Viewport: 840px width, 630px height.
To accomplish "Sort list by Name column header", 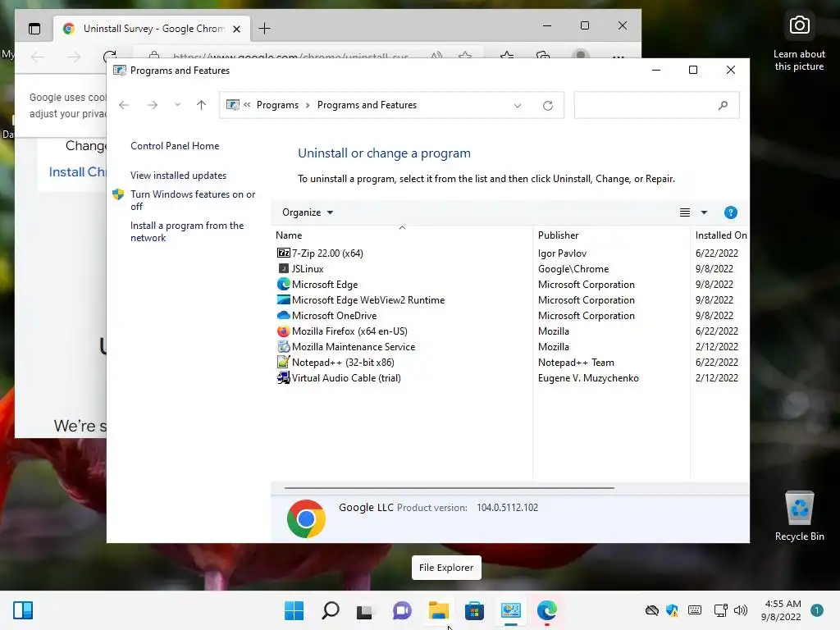I will (289, 235).
